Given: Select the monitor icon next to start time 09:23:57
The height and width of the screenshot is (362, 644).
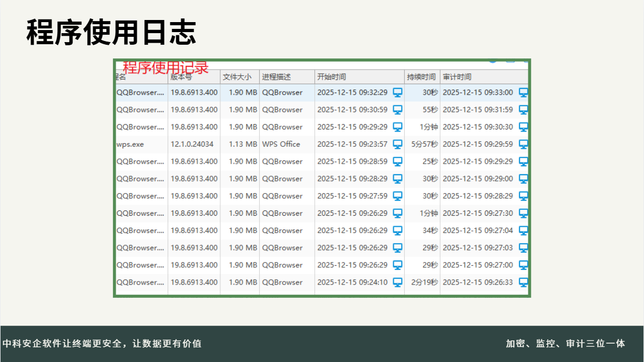Looking at the screenshot, I should [x=398, y=144].
